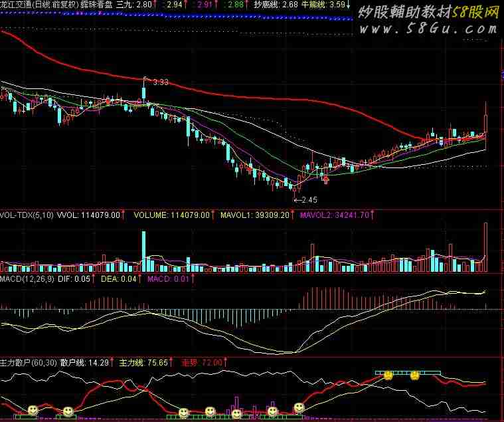
Task: Click the tallest cyan volume bar
Action: coord(143,251)
